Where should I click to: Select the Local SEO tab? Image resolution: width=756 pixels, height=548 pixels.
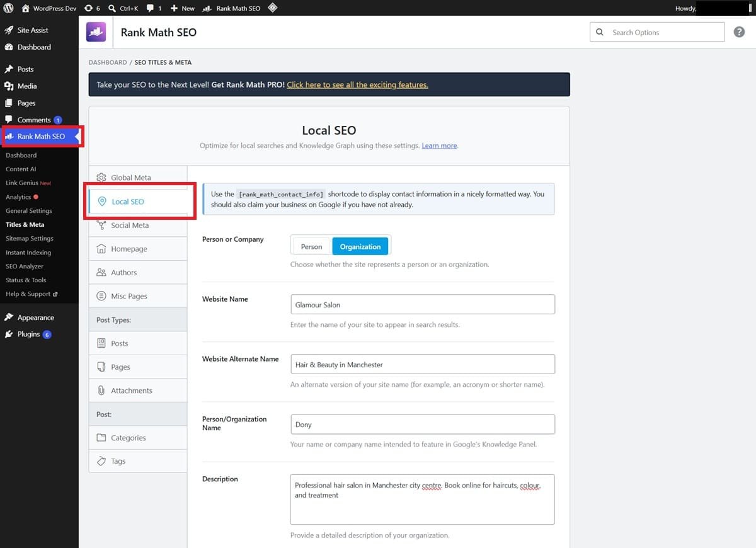pos(138,202)
